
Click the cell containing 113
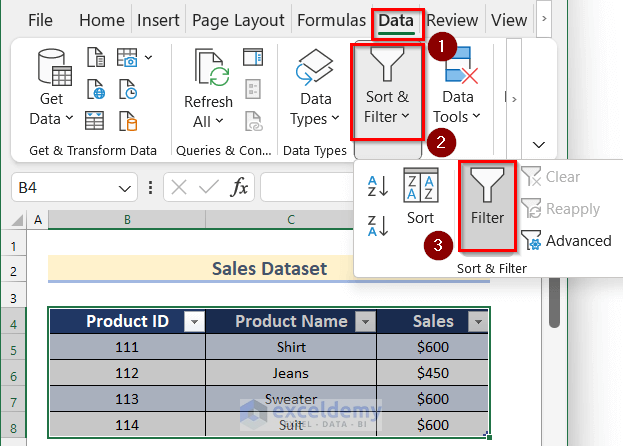coord(127,399)
